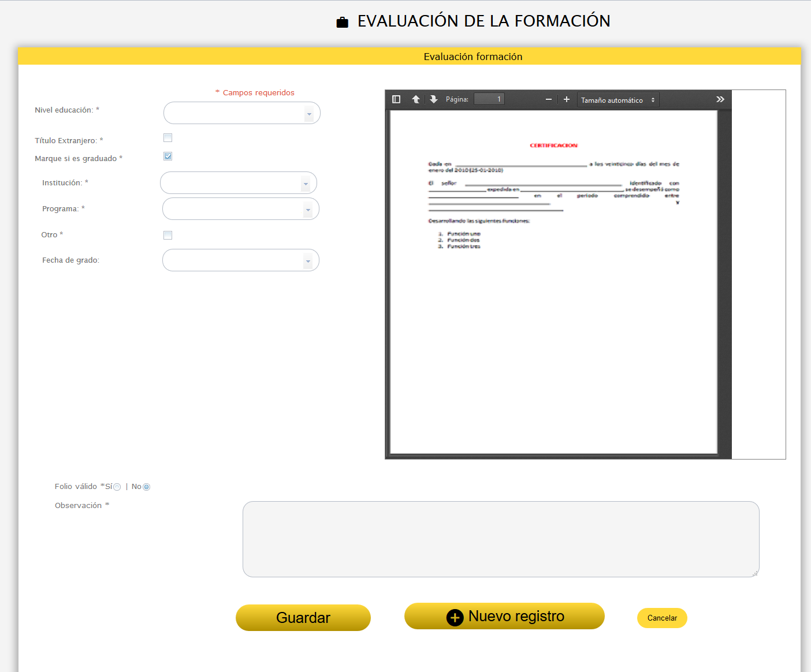The image size is (811, 672).
Task: Zoom out the PDF document
Action: pyautogui.click(x=549, y=99)
